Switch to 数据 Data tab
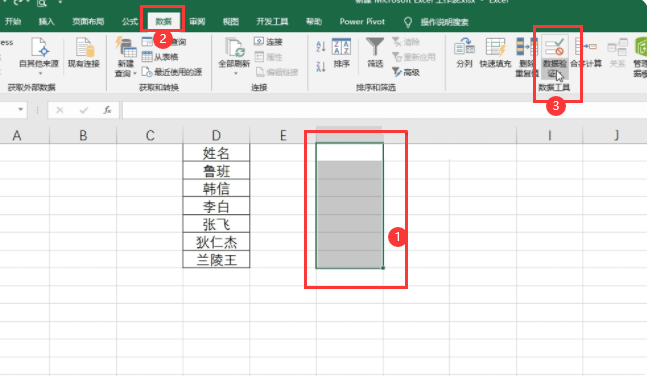The width and height of the screenshot is (647, 376). coord(164,22)
